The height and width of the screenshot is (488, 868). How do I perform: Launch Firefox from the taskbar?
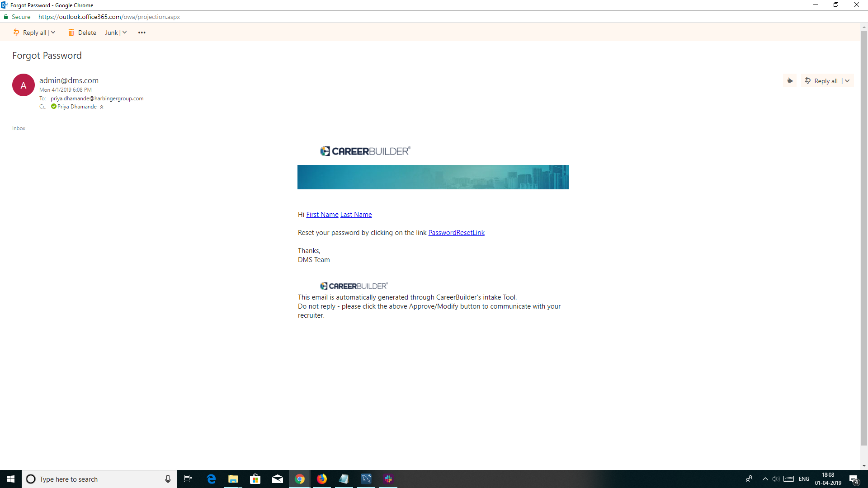322,479
